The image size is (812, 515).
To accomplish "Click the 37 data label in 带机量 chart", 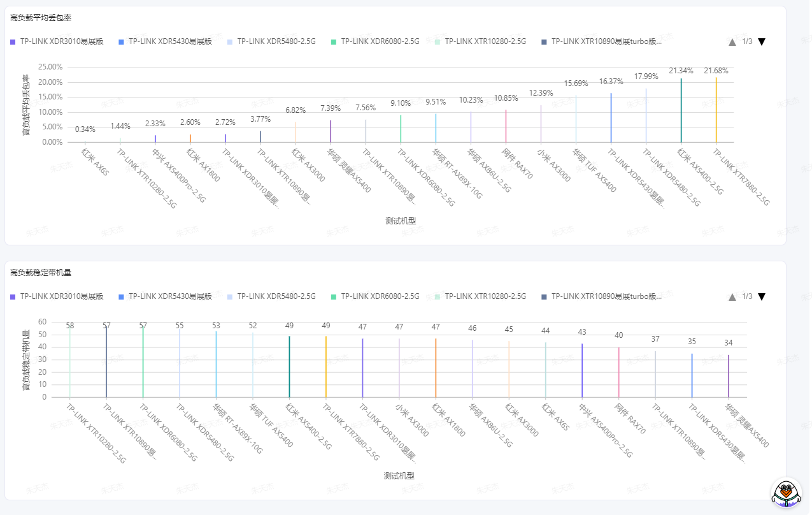I will [x=655, y=339].
